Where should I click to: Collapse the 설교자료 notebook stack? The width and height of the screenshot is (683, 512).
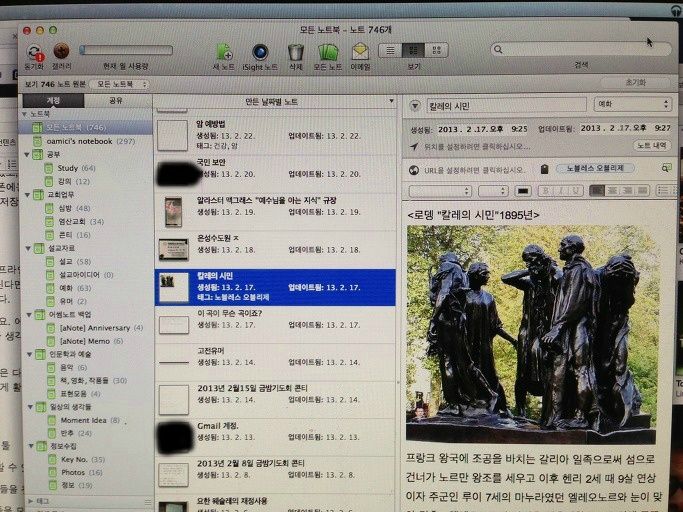(x=28, y=248)
